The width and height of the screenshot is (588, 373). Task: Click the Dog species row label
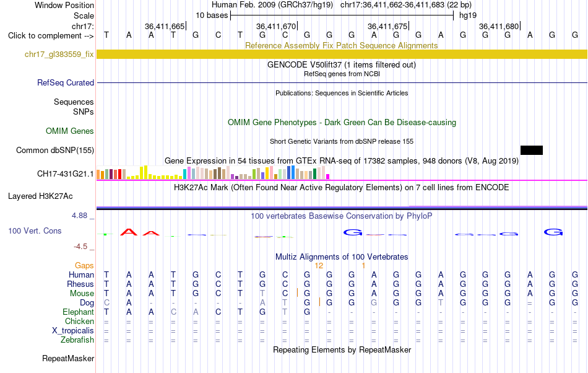(87, 303)
